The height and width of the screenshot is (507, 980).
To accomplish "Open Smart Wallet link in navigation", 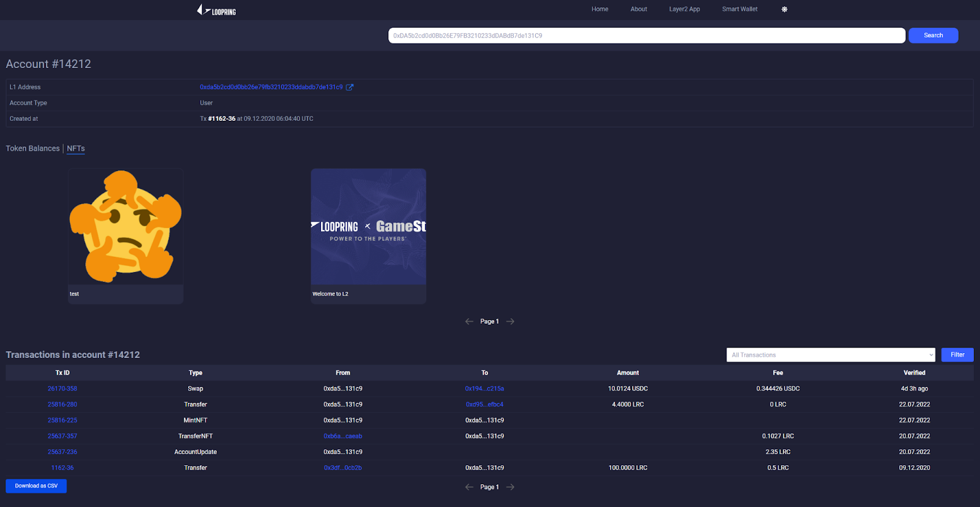I will pyautogui.click(x=739, y=9).
